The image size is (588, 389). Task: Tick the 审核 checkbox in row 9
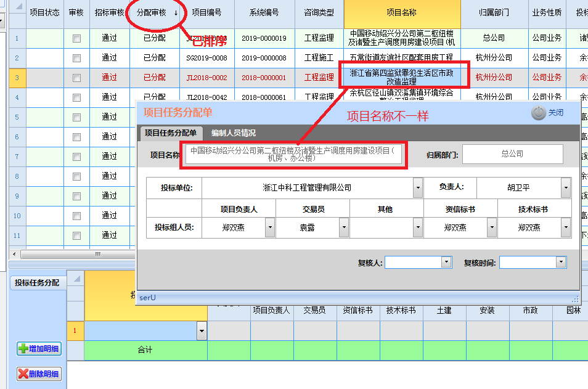point(77,196)
